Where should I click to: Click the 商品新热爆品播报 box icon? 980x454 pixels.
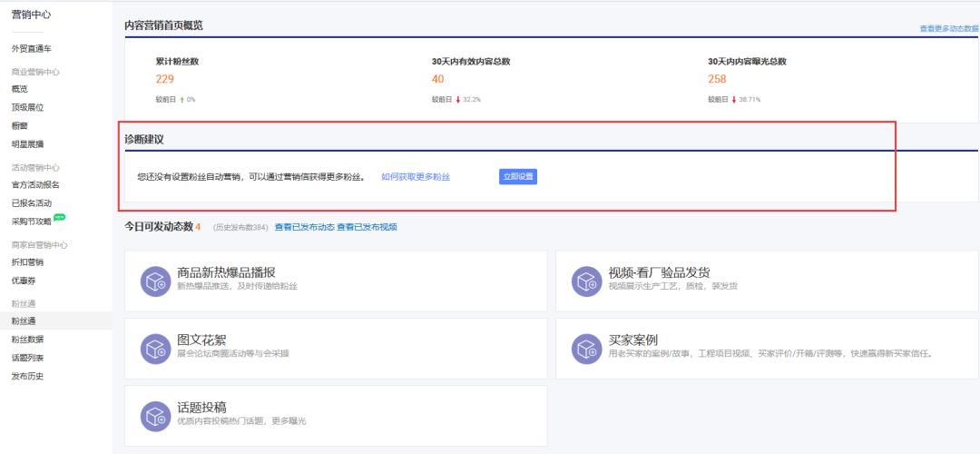(155, 281)
